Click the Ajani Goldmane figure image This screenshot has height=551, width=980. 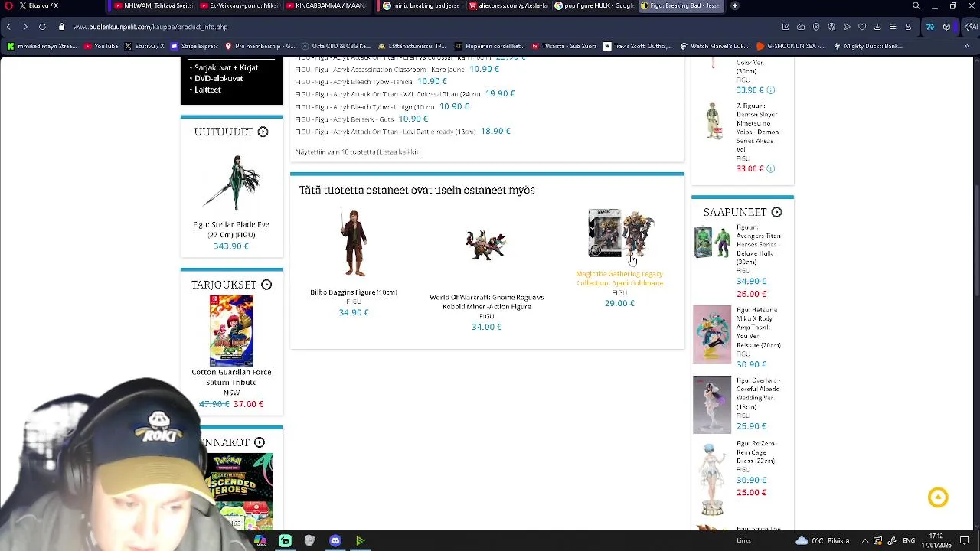(x=620, y=233)
